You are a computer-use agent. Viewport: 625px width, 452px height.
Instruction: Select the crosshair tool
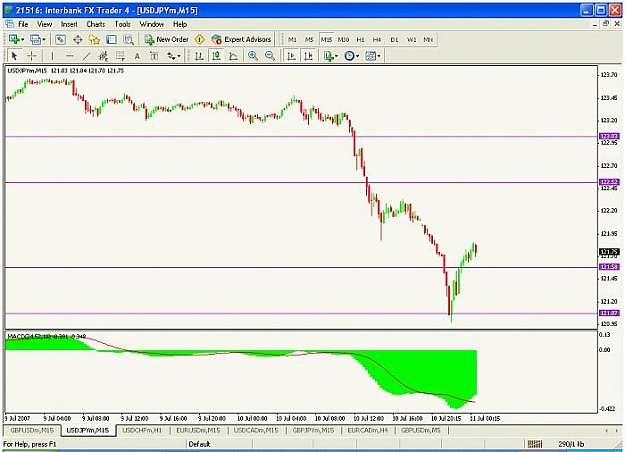(x=31, y=56)
